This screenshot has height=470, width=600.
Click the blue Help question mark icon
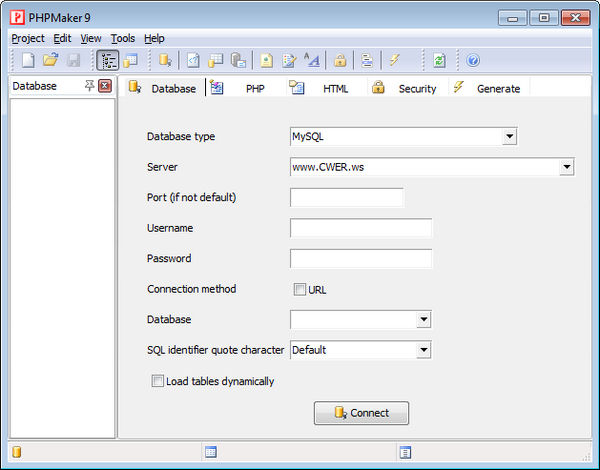[473, 61]
